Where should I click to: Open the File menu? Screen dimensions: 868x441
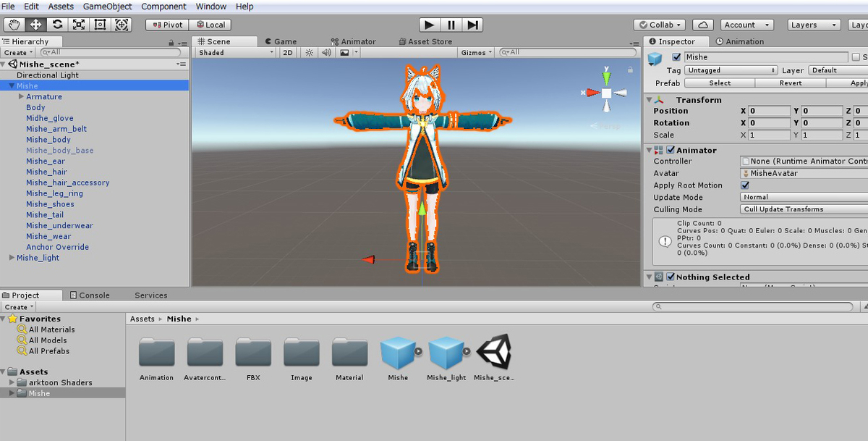point(9,7)
